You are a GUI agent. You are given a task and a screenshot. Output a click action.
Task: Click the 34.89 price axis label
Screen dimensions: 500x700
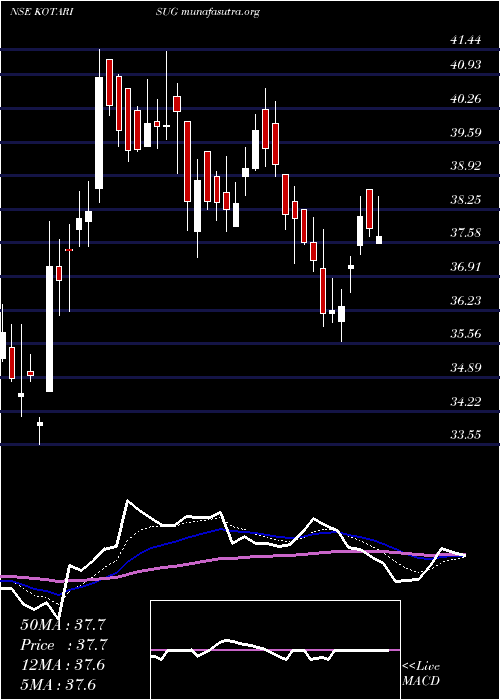[466, 368]
